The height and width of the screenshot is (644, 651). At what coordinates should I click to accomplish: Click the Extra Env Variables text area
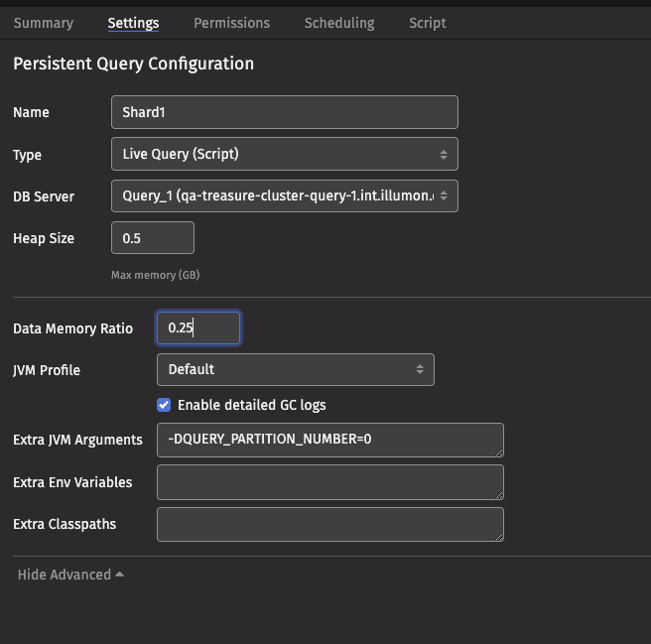(x=330, y=482)
